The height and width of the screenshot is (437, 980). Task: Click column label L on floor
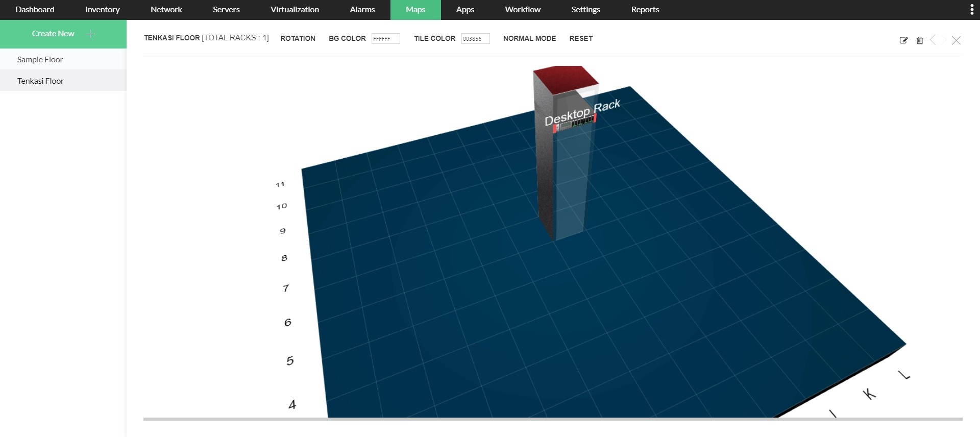pos(904,375)
